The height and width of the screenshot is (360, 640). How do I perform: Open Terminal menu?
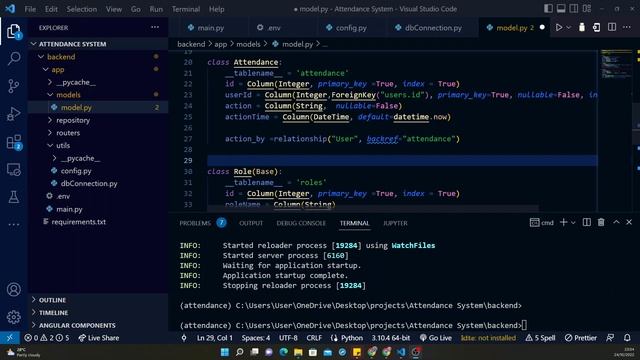(x=186, y=9)
